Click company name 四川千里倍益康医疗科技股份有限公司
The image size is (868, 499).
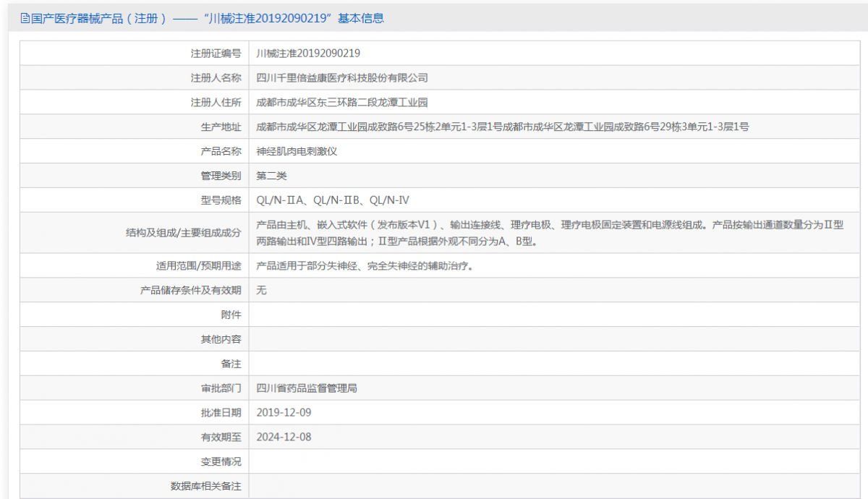[342, 77]
